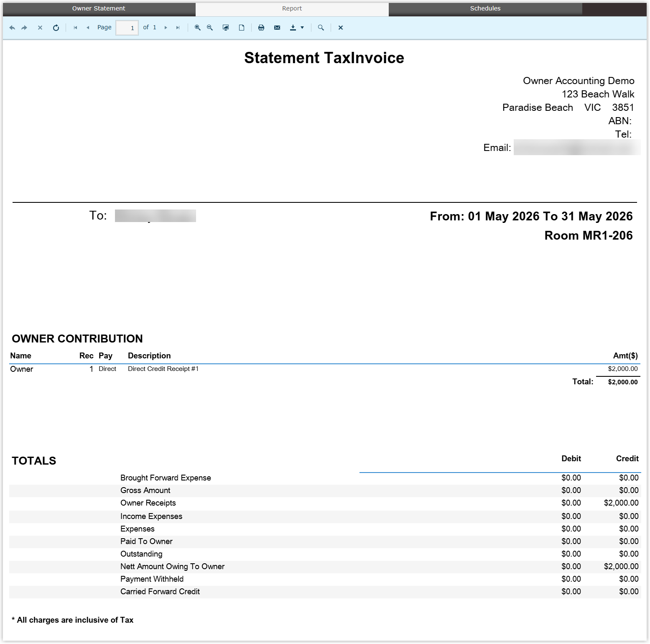The image size is (650, 644).
Task: Export the report with download icon
Action: click(293, 28)
